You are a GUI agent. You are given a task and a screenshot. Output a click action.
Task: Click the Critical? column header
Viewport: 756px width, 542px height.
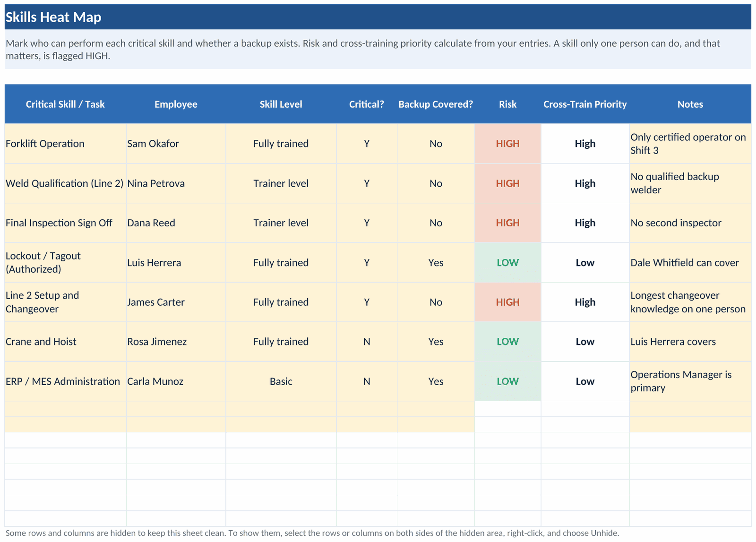point(367,104)
